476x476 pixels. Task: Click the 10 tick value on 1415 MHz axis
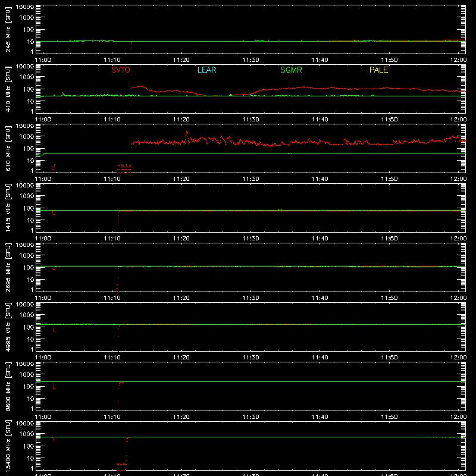pyautogui.click(x=30, y=220)
